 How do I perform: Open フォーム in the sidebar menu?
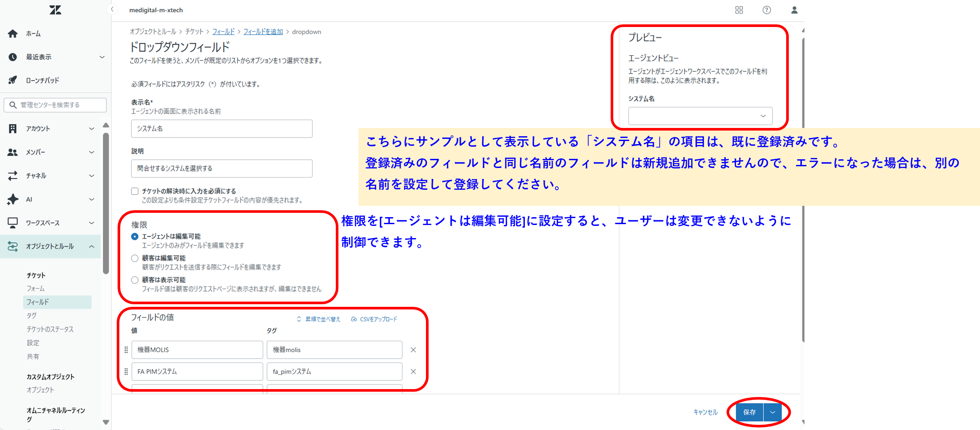coord(36,289)
